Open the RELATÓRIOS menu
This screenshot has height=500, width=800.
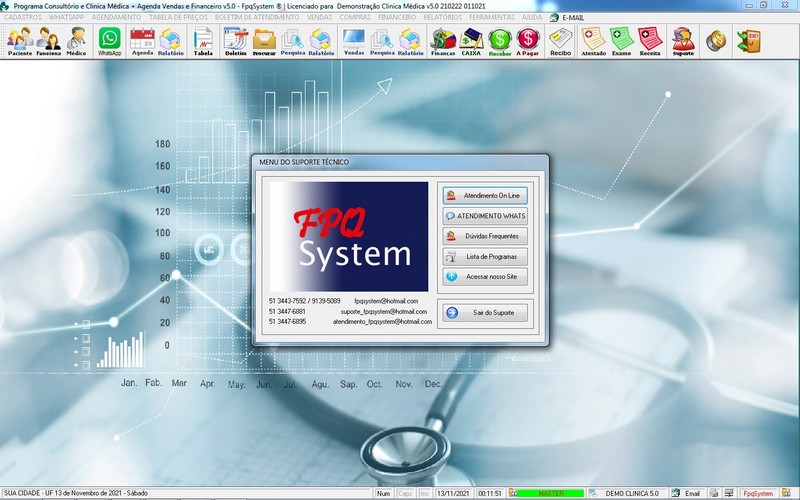[x=442, y=17]
